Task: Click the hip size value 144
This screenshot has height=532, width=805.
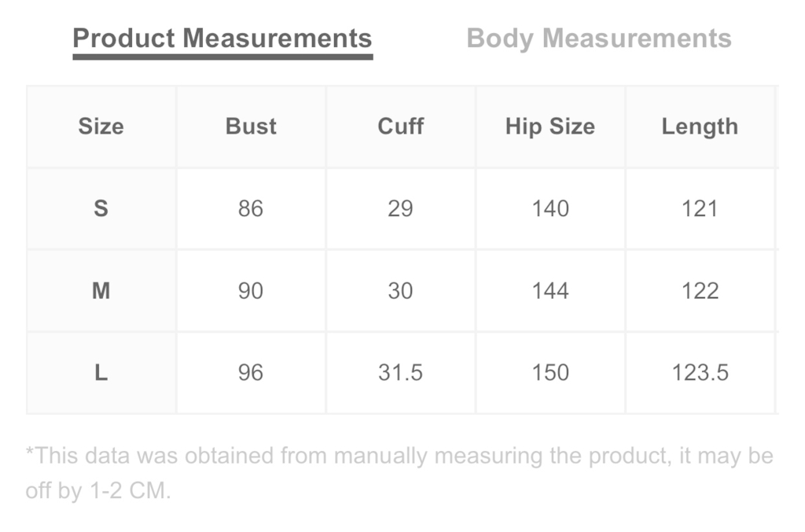Action: [x=550, y=291]
